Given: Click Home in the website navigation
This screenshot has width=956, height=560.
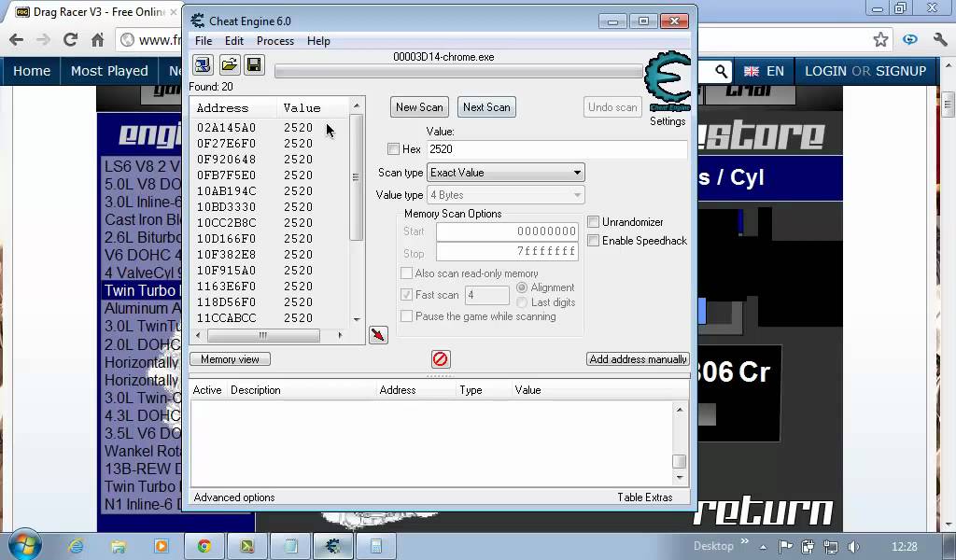Looking at the screenshot, I should point(32,71).
